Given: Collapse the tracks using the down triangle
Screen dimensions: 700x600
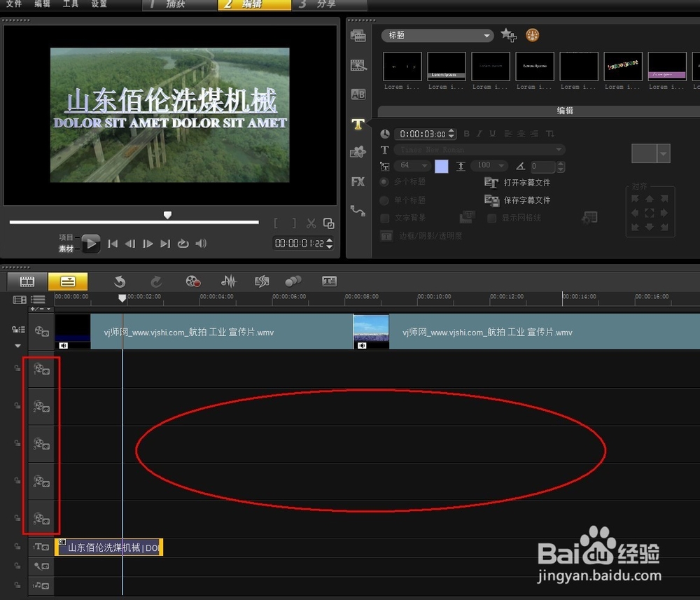Looking at the screenshot, I should [17, 346].
